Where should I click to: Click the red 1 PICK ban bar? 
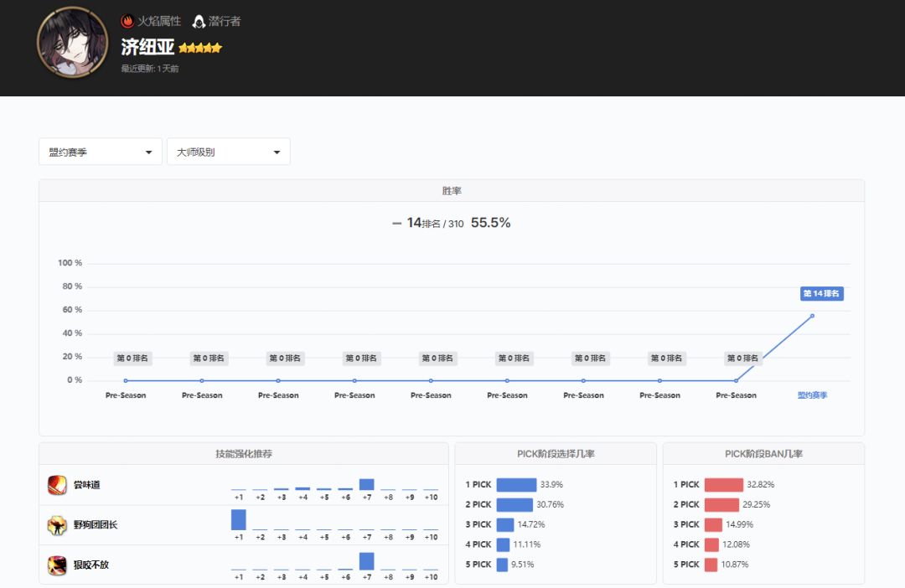point(723,485)
